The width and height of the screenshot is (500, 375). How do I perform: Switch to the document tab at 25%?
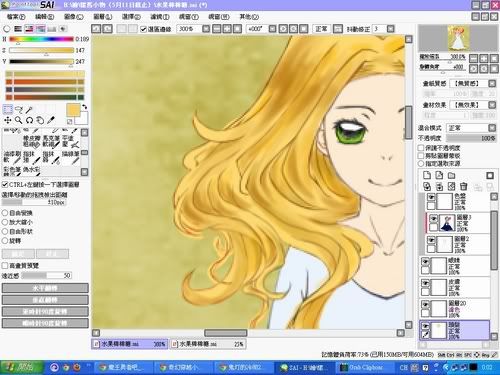click(208, 344)
